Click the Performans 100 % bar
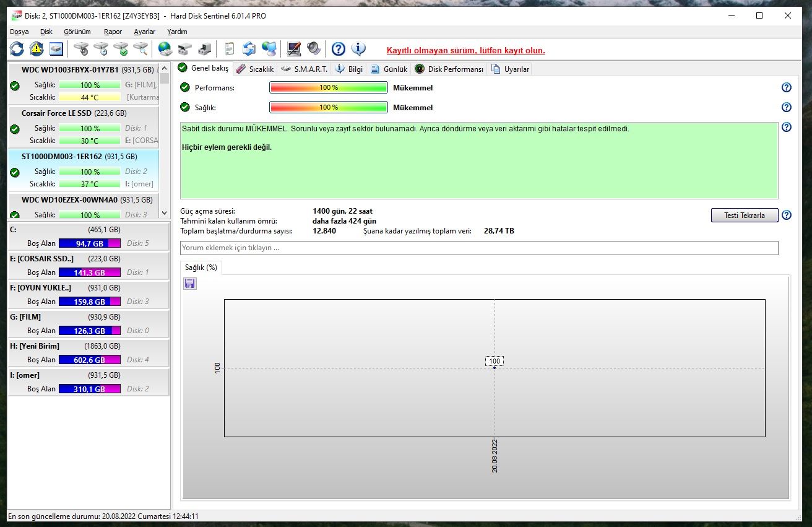The width and height of the screenshot is (812, 527). 329,88
